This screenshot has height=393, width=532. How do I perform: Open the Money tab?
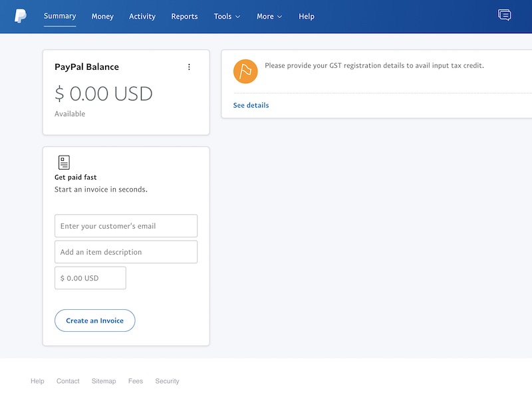pos(102,16)
